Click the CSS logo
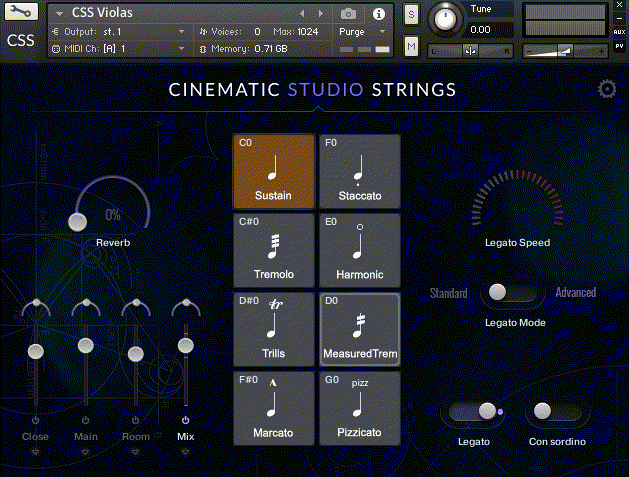The width and height of the screenshot is (629, 477). [20, 41]
